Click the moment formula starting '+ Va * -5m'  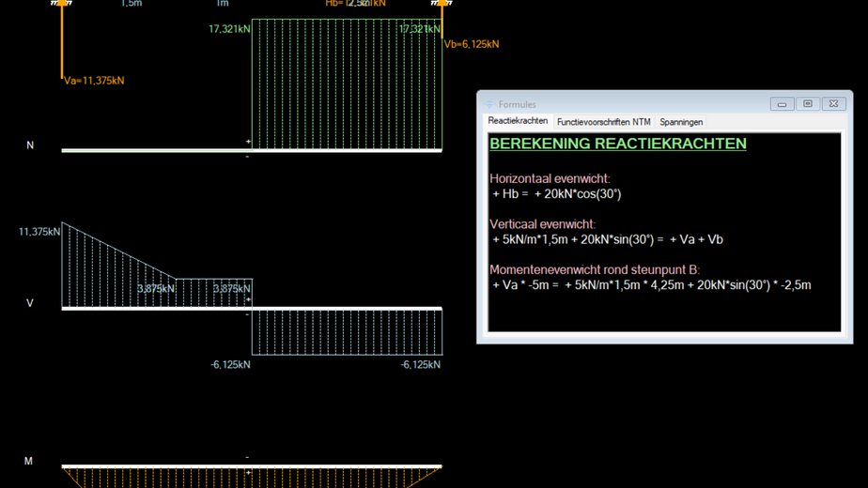pyautogui.click(x=652, y=285)
